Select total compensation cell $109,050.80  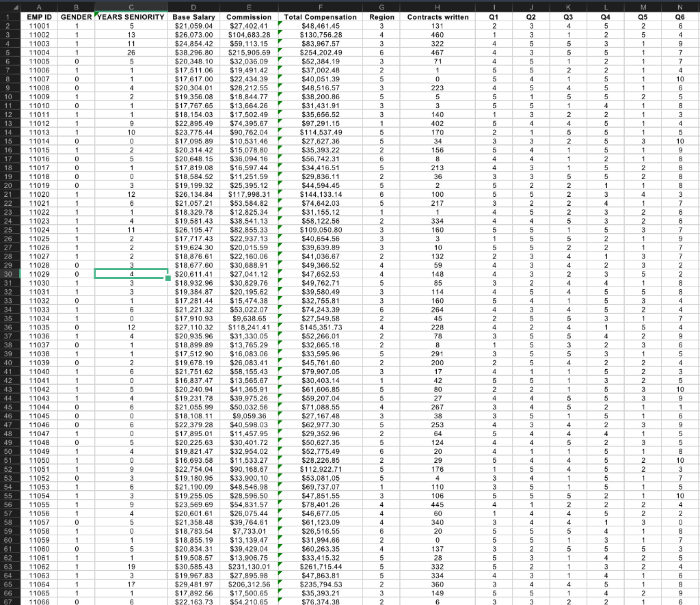[x=321, y=230]
